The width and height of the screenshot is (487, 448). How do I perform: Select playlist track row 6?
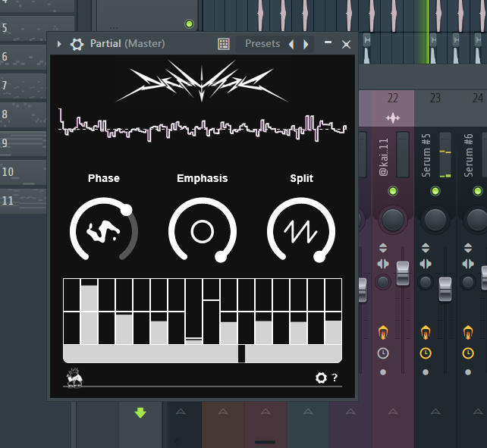(24, 57)
